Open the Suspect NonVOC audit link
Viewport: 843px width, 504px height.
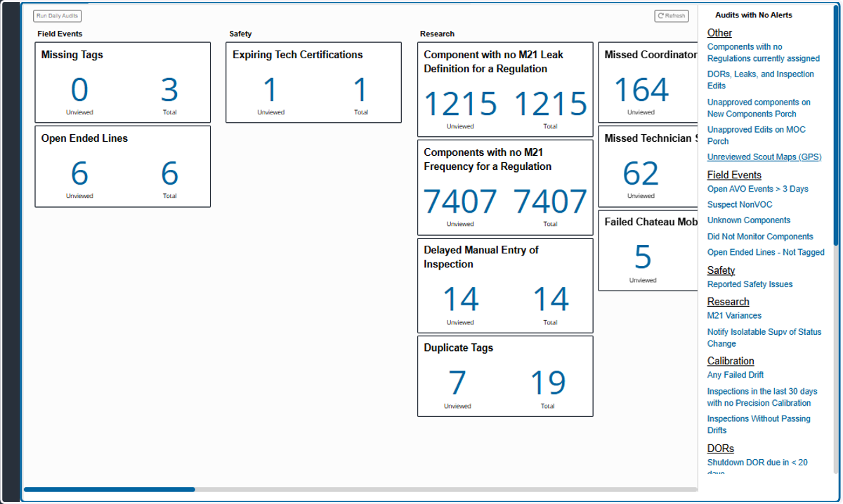pos(740,205)
